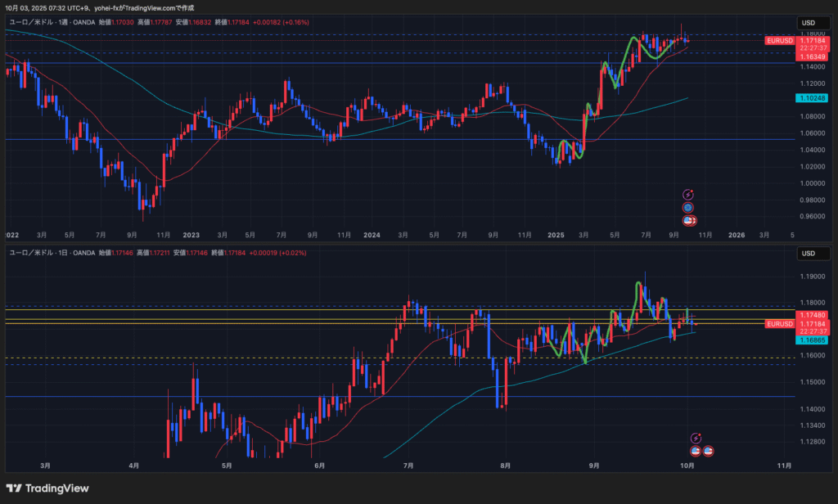Click the left US flag icon on daily chart
This screenshot has width=838, height=504.
[x=696, y=451]
